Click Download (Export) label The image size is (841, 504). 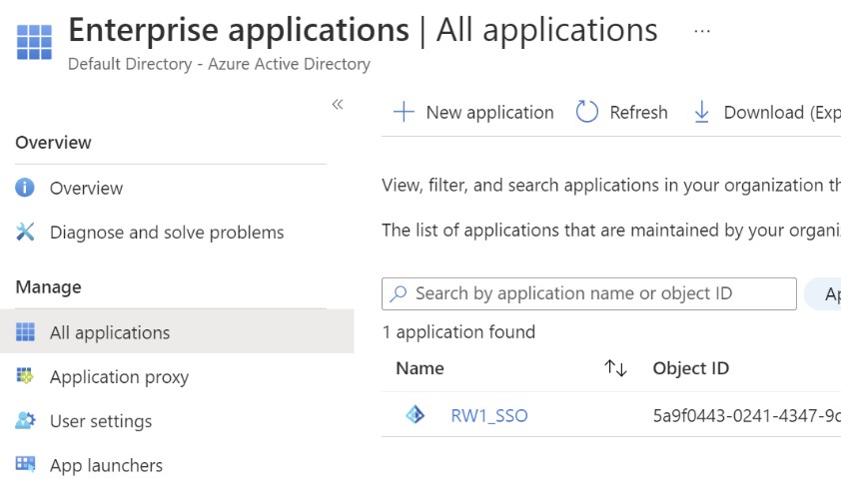(782, 113)
